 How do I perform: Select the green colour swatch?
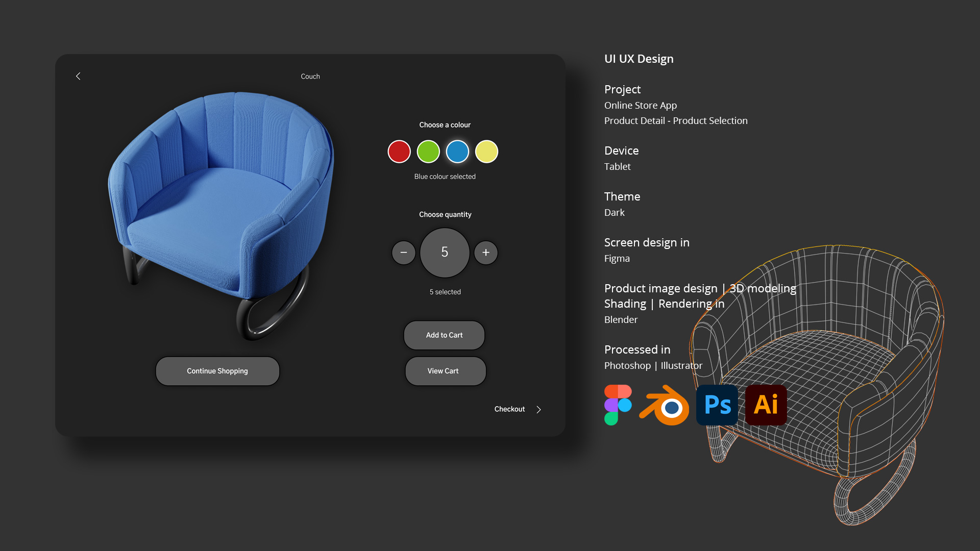pos(428,152)
